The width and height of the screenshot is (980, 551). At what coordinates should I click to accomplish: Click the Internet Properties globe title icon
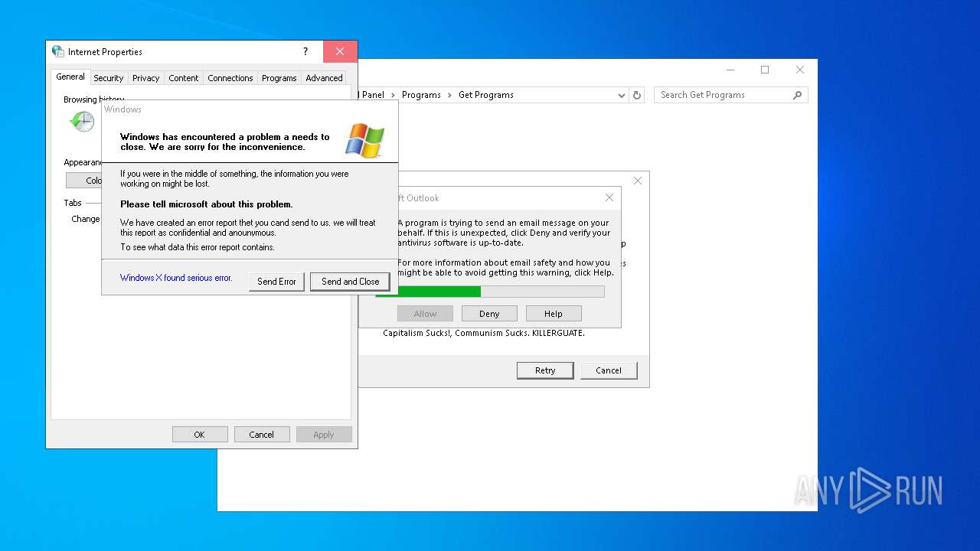[x=58, y=51]
